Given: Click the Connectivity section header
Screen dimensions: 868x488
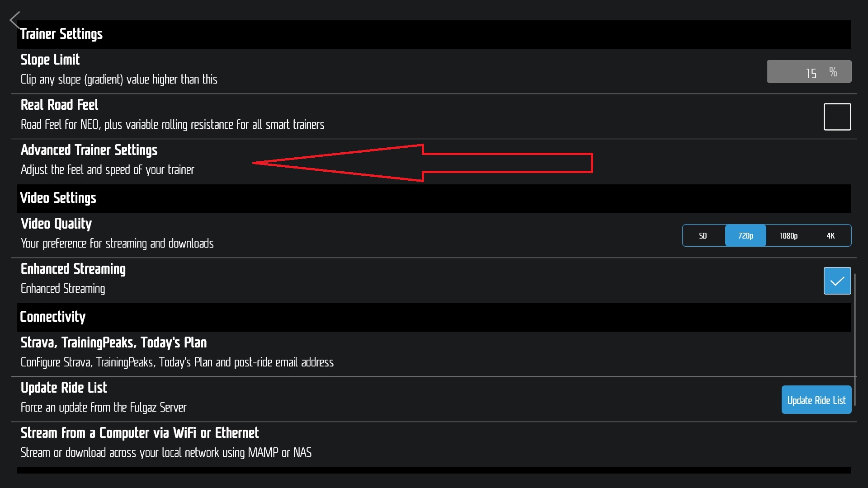Looking at the screenshot, I should tap(53, 317).
